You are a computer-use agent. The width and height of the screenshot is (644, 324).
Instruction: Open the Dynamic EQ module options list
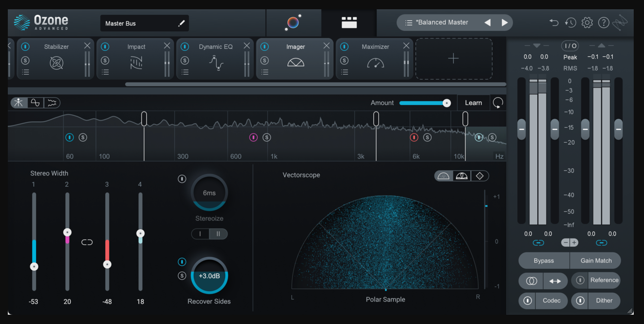[185, 72]
